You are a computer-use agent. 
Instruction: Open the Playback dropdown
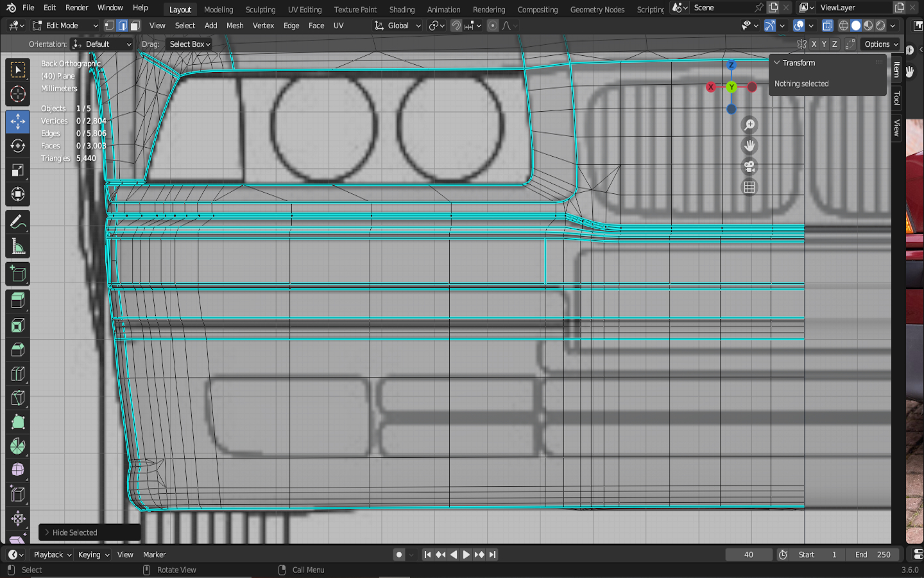(53, 555)
